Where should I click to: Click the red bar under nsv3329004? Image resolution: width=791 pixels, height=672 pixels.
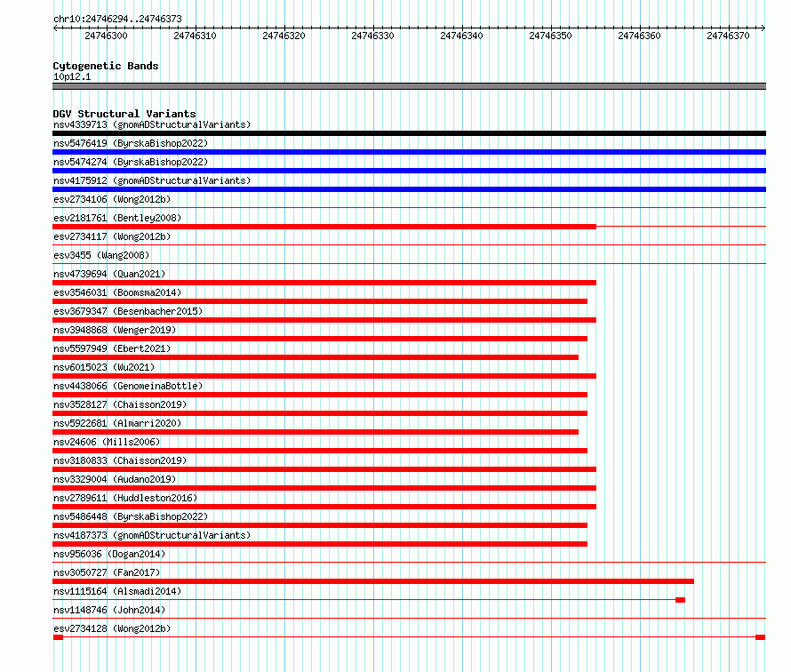tap(324, 488)
